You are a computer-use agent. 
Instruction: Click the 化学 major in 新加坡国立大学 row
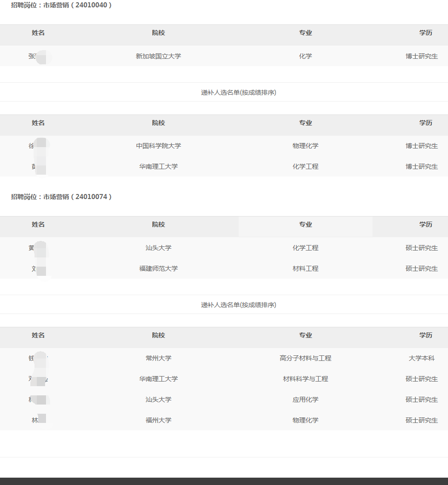(305, 56)
